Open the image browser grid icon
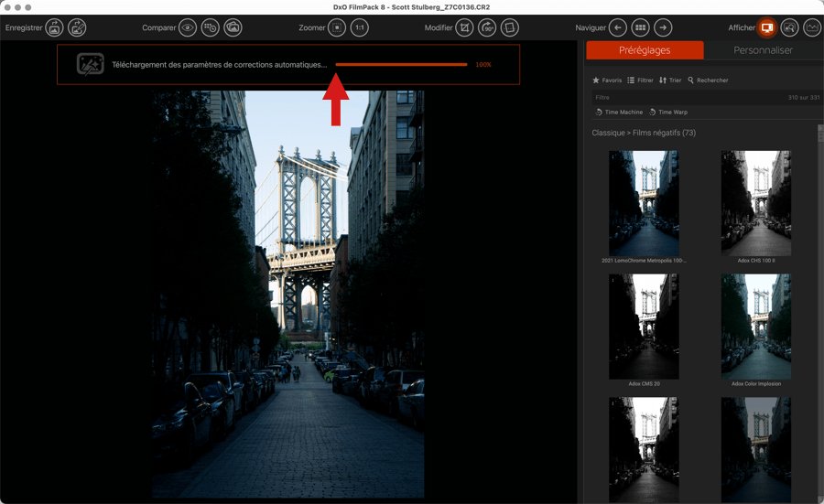This screenshot has width=824, height=504. point(641,27)
